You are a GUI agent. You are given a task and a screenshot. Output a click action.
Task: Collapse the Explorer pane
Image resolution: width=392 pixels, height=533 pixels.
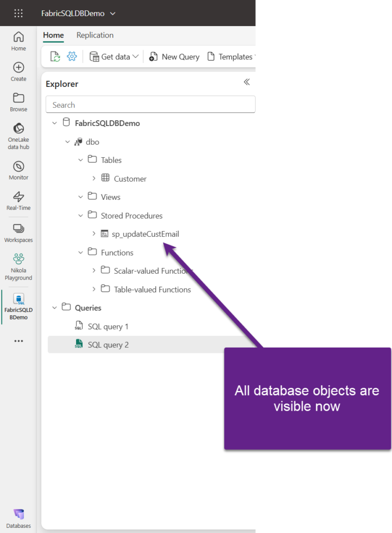point(247,82)
